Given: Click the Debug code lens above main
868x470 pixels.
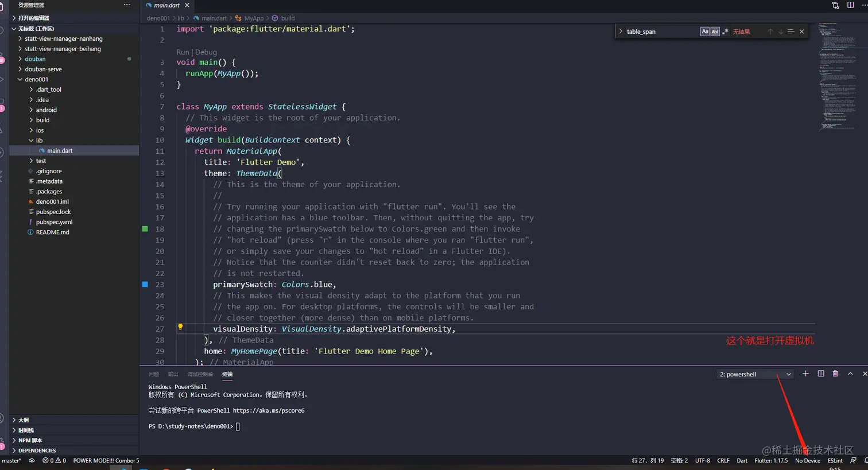Looking at the screenshot, I should (x=206, y=52).
